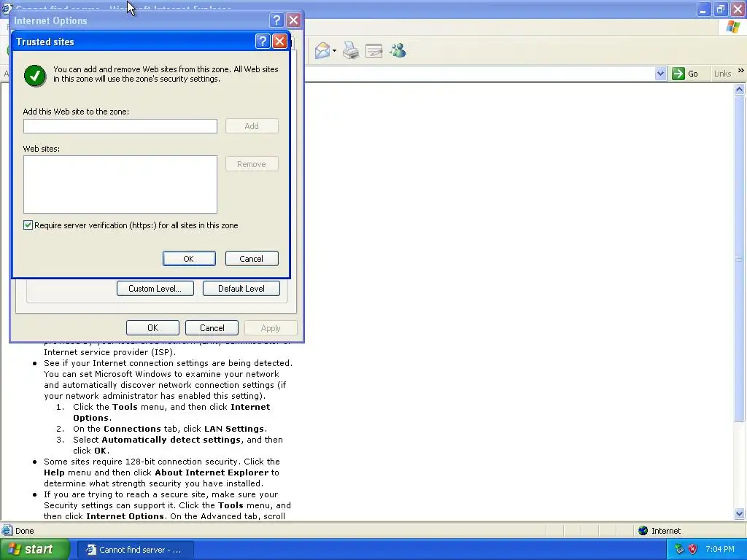Click the Add this Web site input field
Viewport: 747px width, 560px height.
(x=120, y=126)
